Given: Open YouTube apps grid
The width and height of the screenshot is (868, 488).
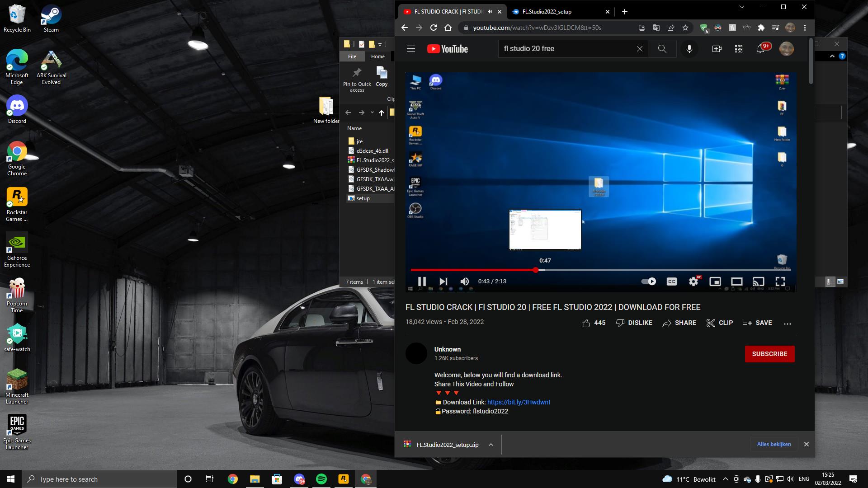Looking at the screenshot, I should 739,49.
